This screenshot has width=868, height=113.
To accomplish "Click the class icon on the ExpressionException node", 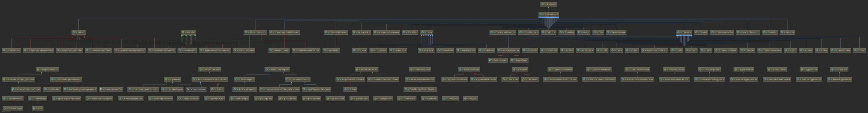I will pos(267,70).
